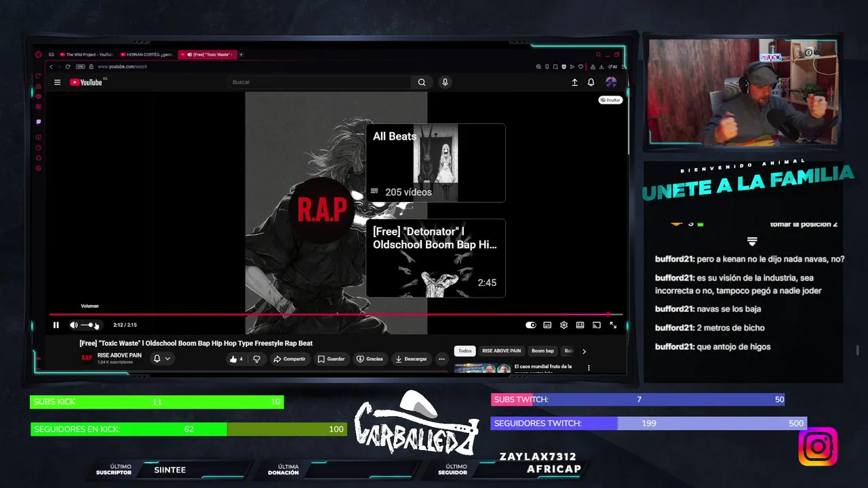This screenshot has height=488, width=868.
Task: Go to the YouTube home logo
Action: (86, 82)
